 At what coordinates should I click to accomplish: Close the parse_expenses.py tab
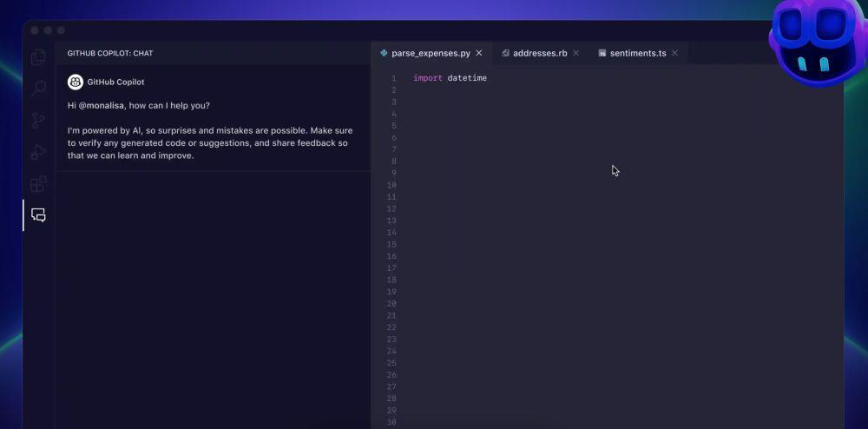[x=479, y=53]
